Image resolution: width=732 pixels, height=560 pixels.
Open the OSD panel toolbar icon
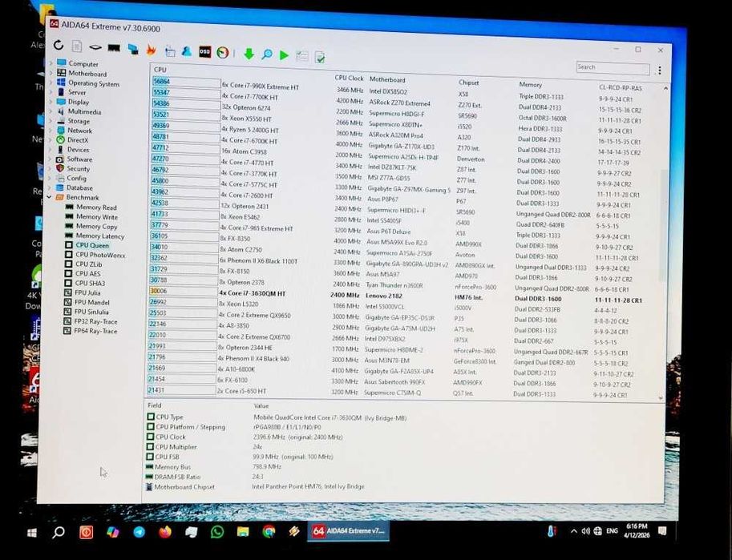pos(204,52)
